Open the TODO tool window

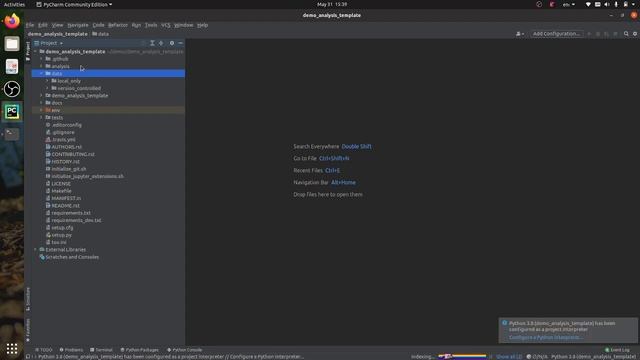44,350
